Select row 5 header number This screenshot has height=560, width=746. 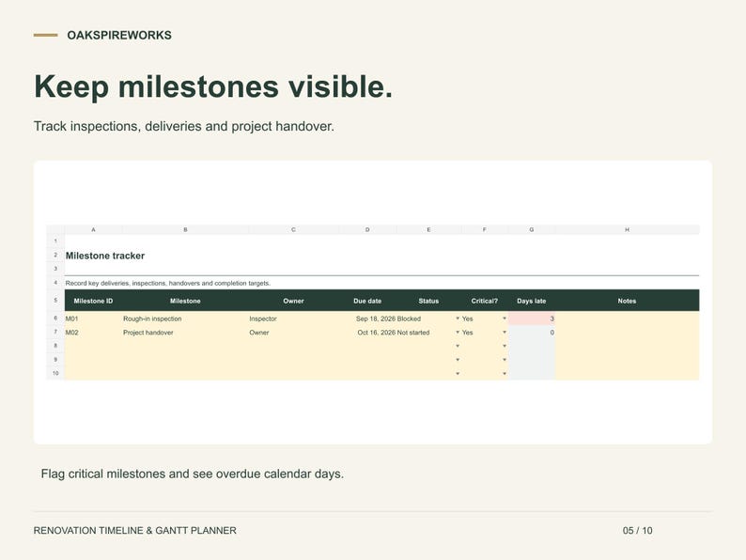point(55,301)
